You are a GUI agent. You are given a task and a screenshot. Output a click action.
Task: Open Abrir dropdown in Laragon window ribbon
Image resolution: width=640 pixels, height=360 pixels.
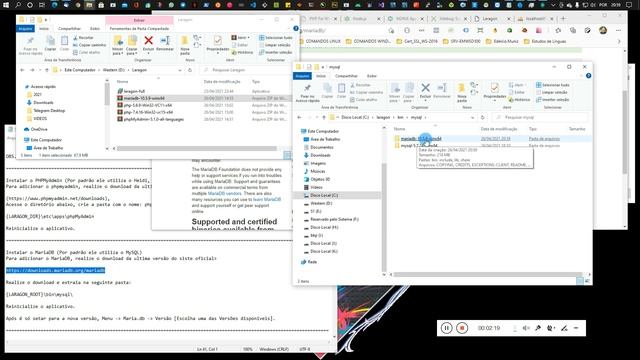241,38
